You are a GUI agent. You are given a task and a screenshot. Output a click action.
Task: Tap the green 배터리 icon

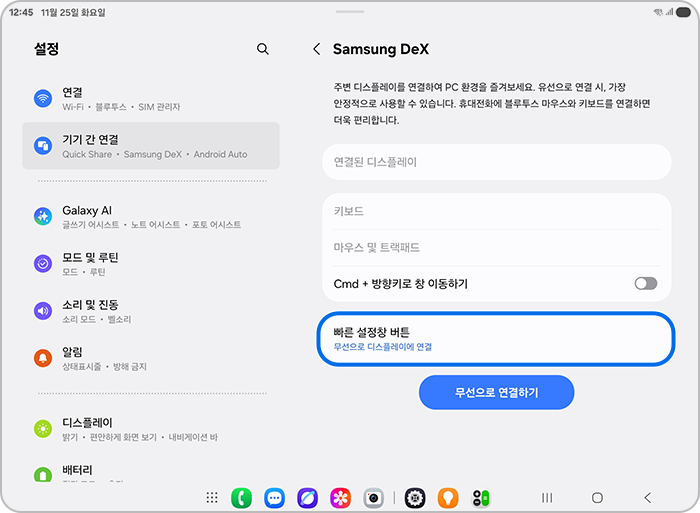coord(43,474)
